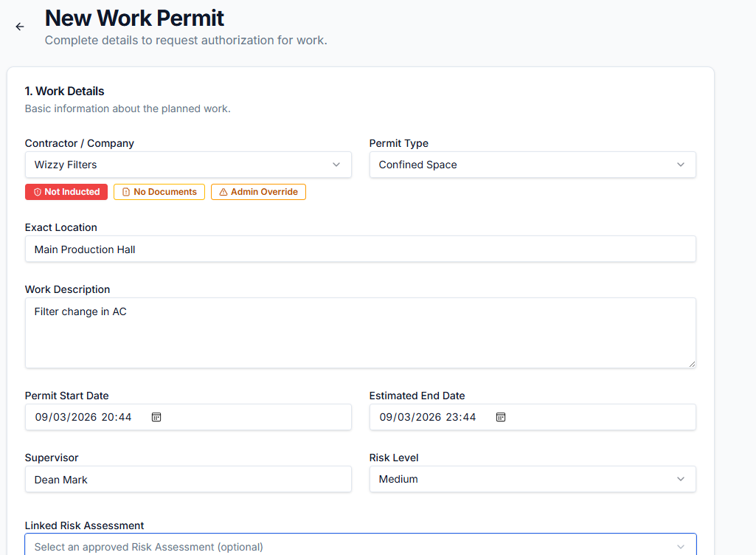
Task: Click into the Work Description text area
Action: [360, 333]
